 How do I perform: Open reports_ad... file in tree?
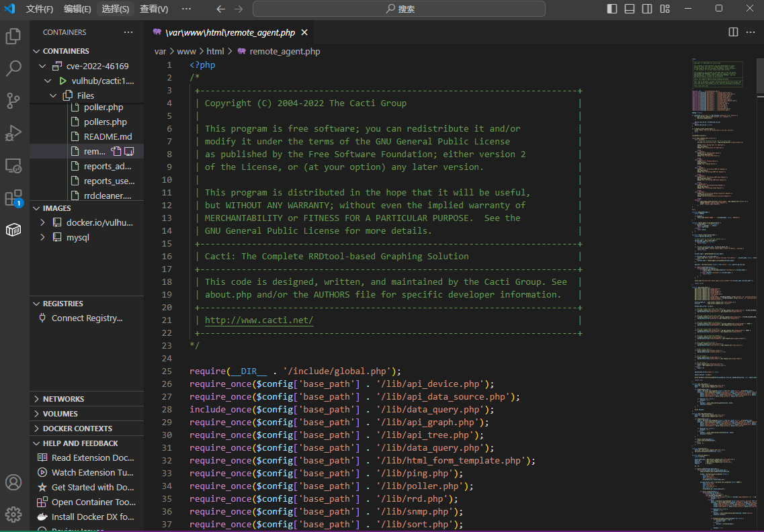pyautogui.click(x=87, y=166)
